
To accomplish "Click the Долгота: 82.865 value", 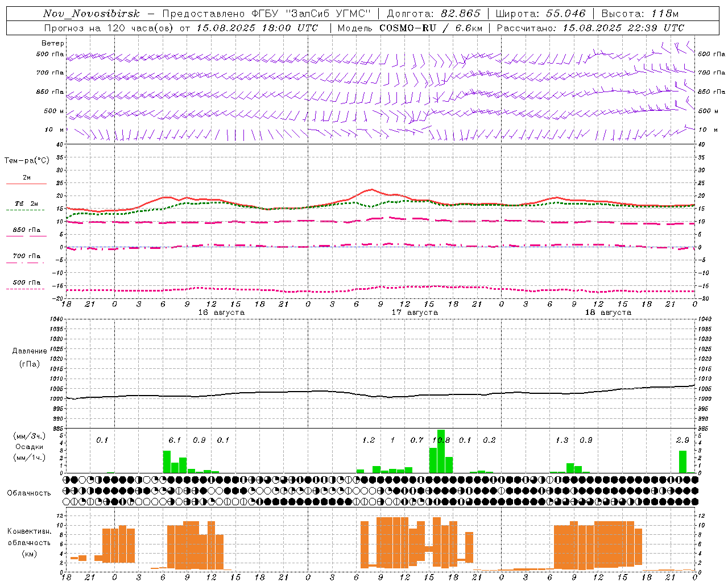I will pos(434,14).
